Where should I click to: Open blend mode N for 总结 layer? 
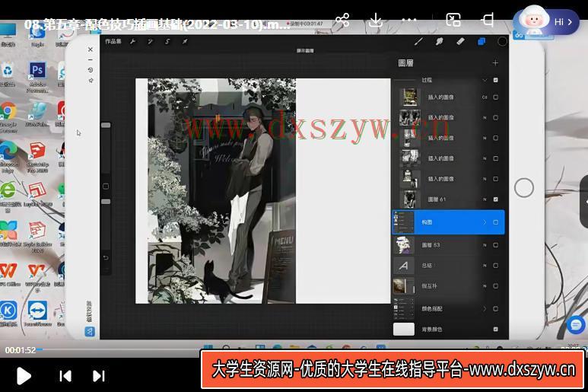485,265
